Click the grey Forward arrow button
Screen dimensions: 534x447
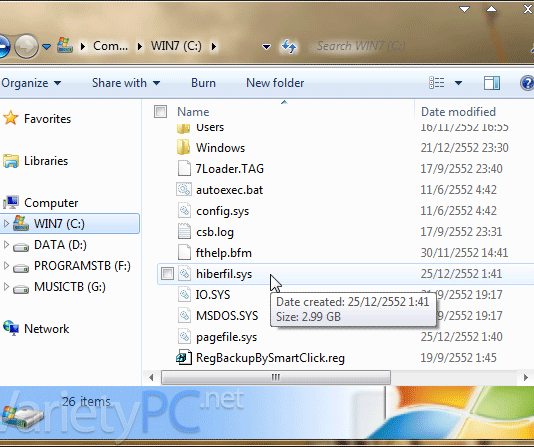(x=26, y=46)
